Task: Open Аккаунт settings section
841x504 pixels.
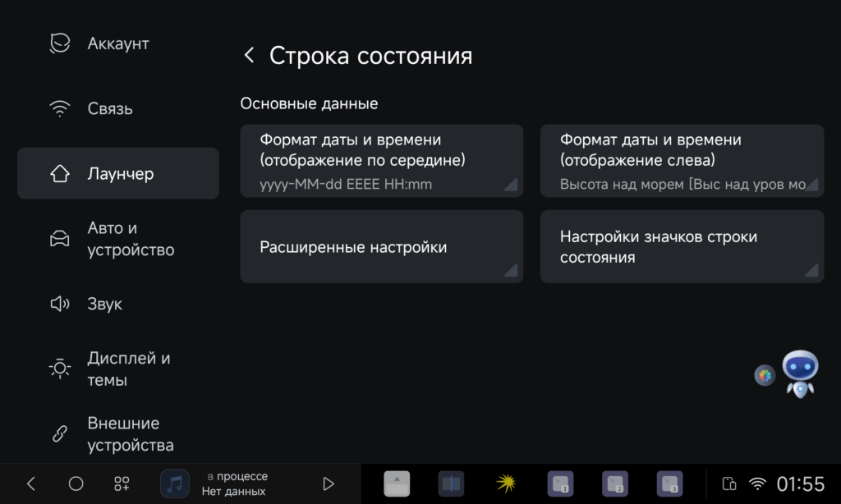Action: point(118,44)
